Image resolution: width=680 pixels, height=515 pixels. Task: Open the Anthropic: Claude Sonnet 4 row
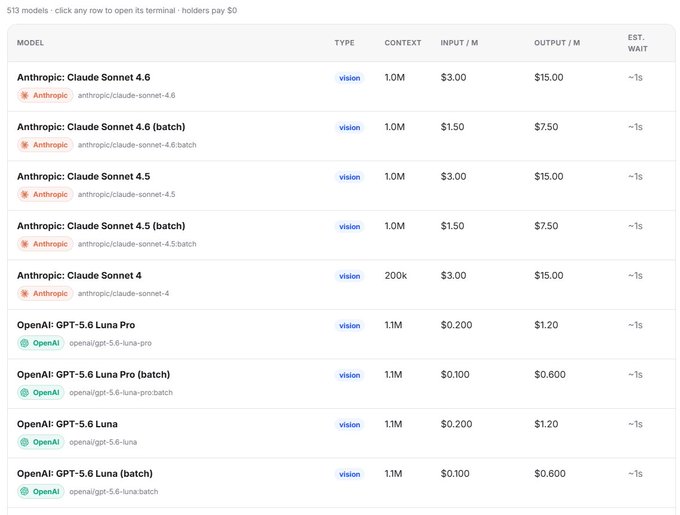click(341, 285)
